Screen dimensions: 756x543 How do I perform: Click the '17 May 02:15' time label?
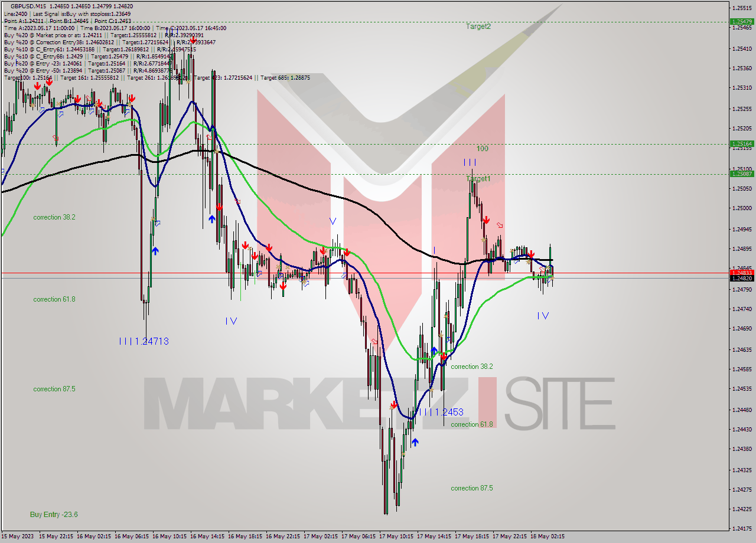tap(321, 537)
